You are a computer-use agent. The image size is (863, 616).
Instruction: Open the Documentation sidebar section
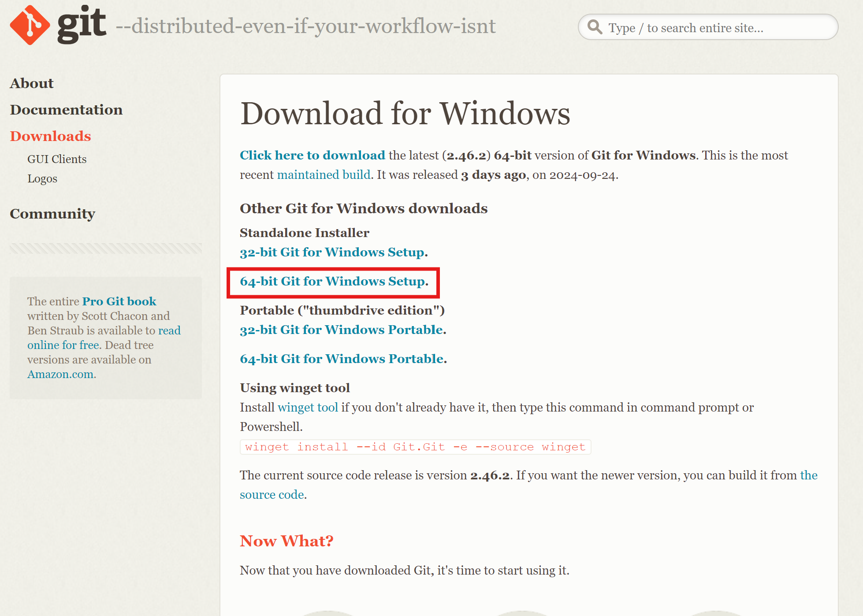(66, 110)
